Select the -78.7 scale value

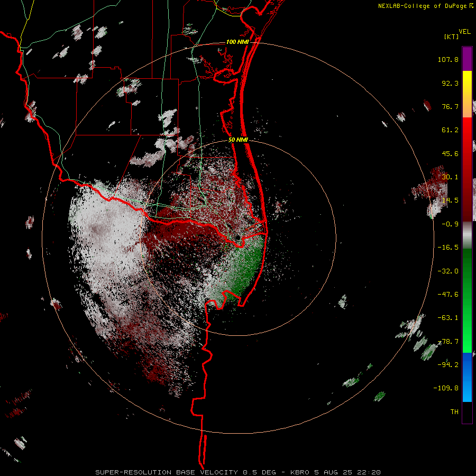448,342
